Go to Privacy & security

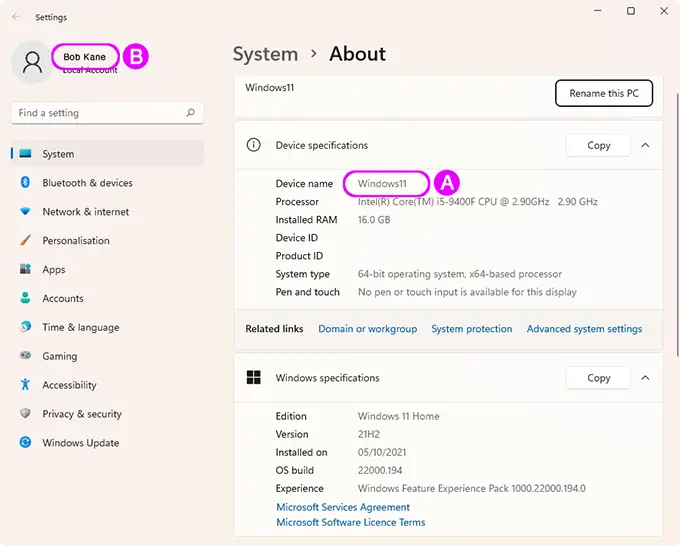pyautogui.click(x=108, y=414)
